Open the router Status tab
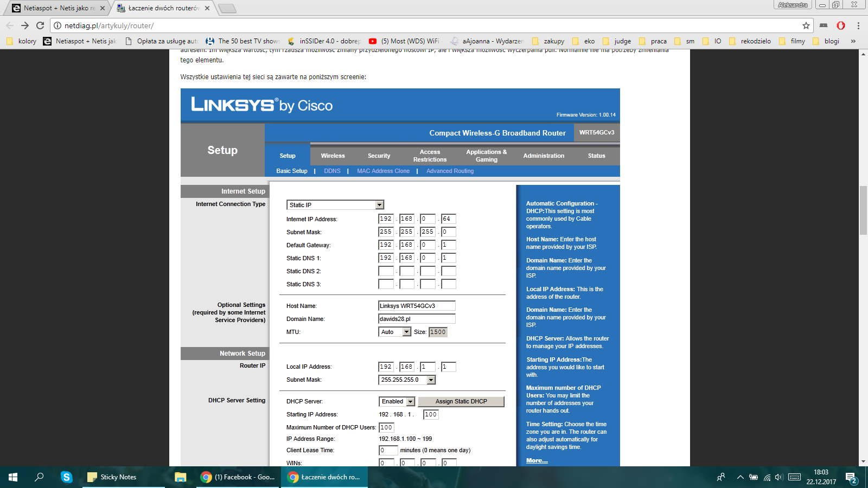 pyautogui.click(x=596, y=156)
